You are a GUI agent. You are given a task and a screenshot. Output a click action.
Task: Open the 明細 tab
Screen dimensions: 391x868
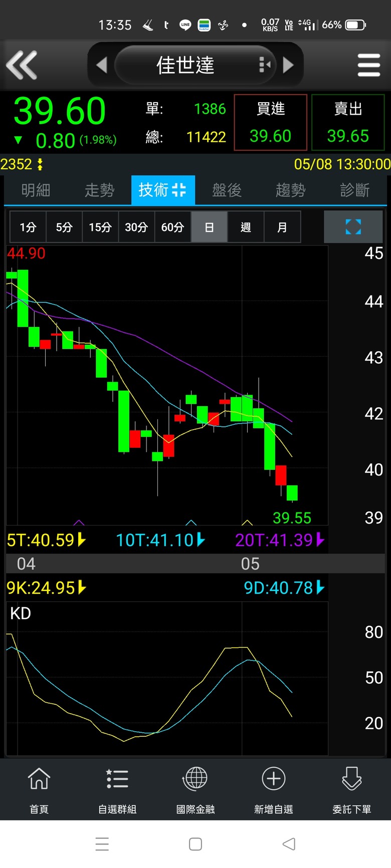[36, 190]
